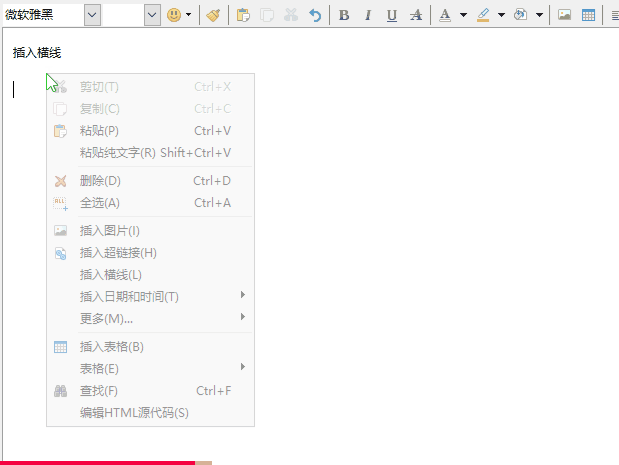This screenshot has height=465, width=619.
Task: Click the insert image toolbar icon
Action: (x=565, y=15)
